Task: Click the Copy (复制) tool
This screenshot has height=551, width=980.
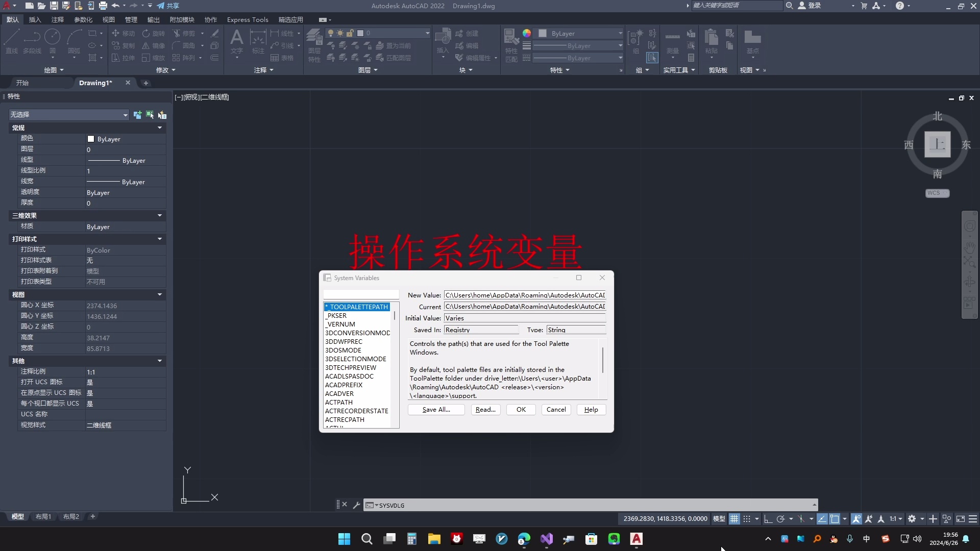Action: coord(123,45)
